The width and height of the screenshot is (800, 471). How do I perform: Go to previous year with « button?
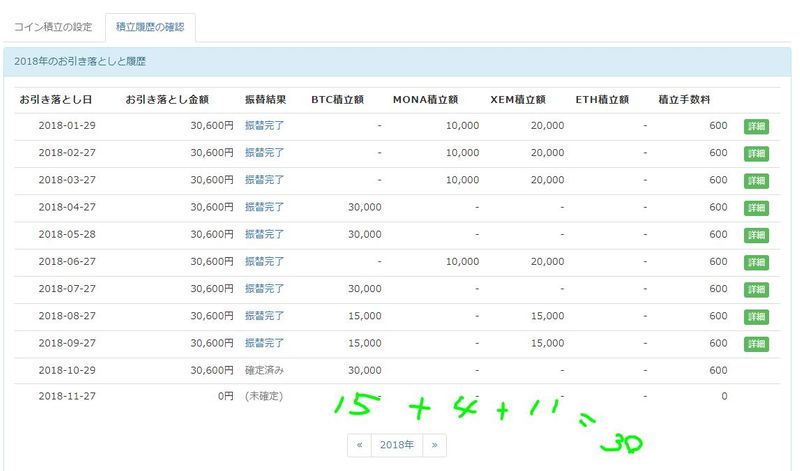pyautogui.click(x=359, y=445)
